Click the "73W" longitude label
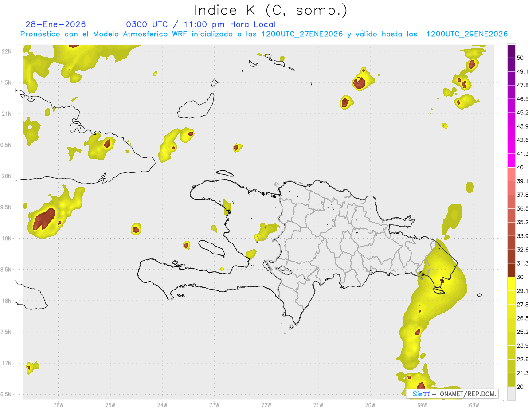This screenshot has height=411, width=532. (214, 404)
